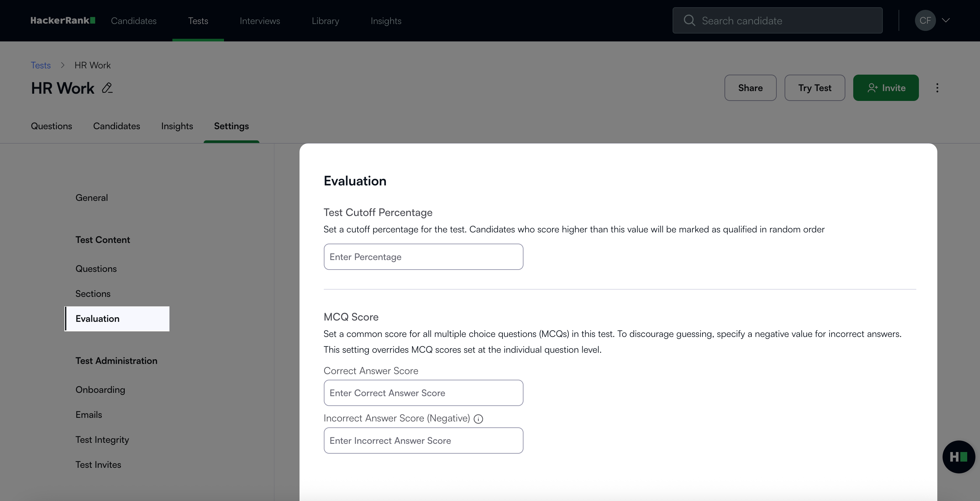Open the test's Insights tab
Viewport: 980px width, 501px height.
(x=177, y=126)
